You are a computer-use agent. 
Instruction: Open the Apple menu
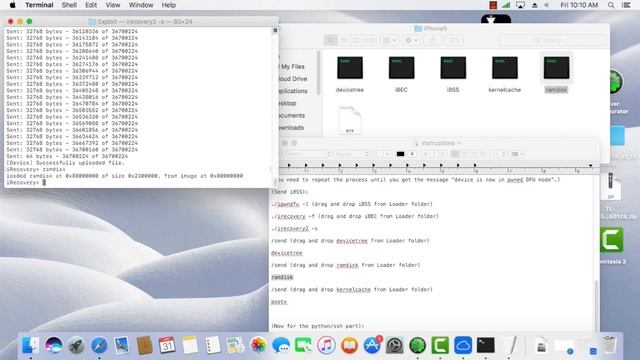[x=12, y=5]
